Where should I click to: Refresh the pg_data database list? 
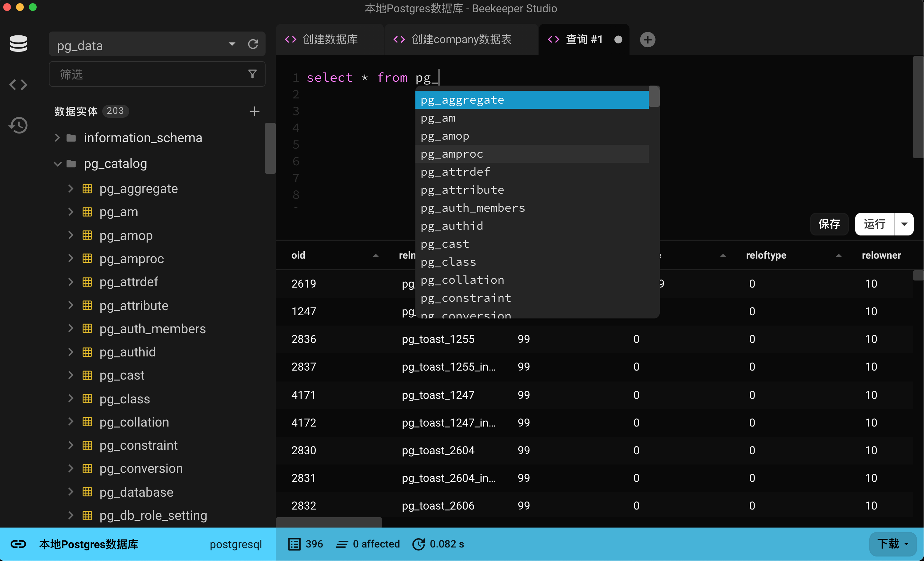point(253,44)
